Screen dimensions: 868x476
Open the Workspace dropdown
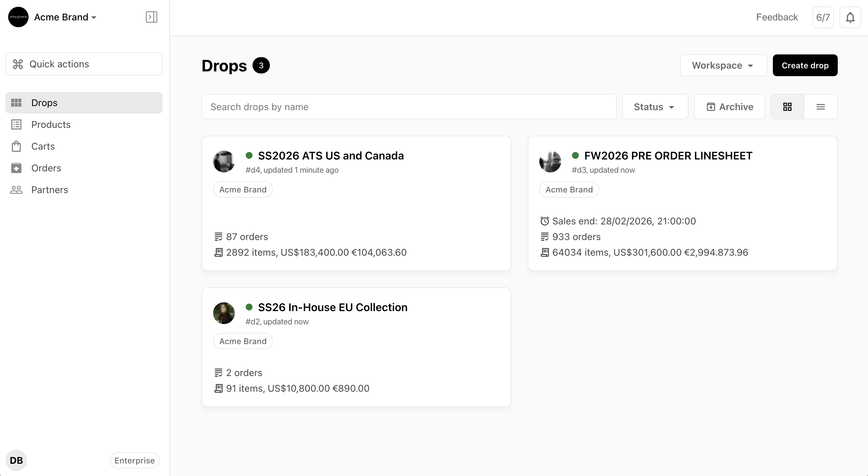tap(723, 65)
